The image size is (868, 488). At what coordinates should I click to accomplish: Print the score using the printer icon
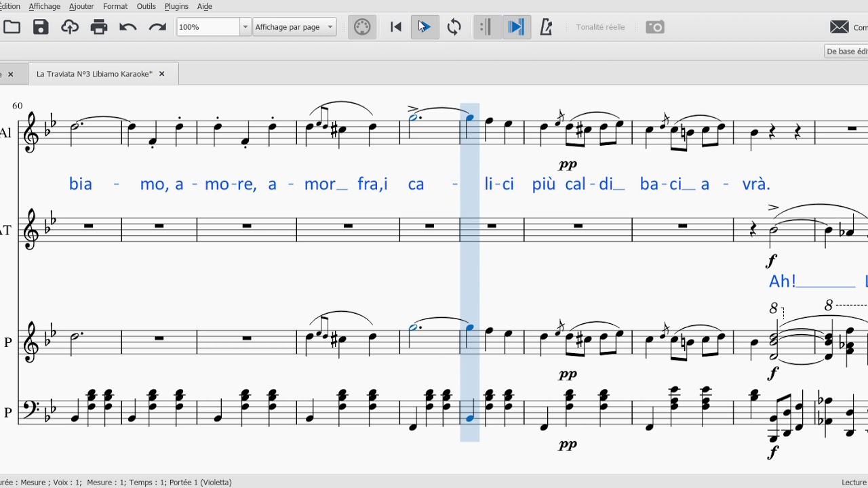tap(99, 27)
